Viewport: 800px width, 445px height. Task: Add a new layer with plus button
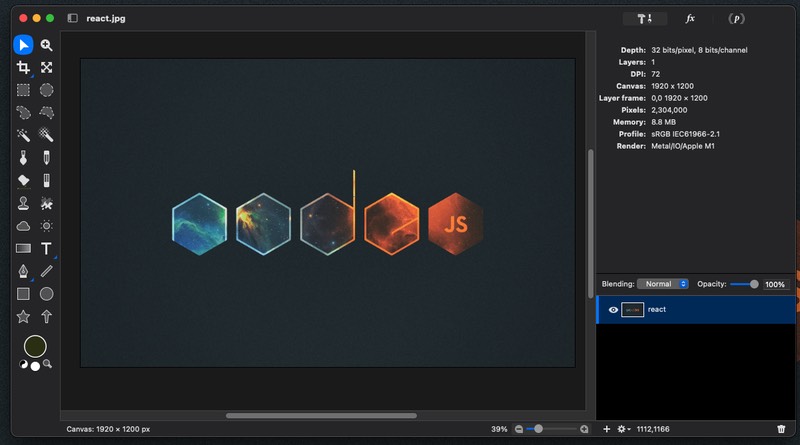tap(607, 429)
